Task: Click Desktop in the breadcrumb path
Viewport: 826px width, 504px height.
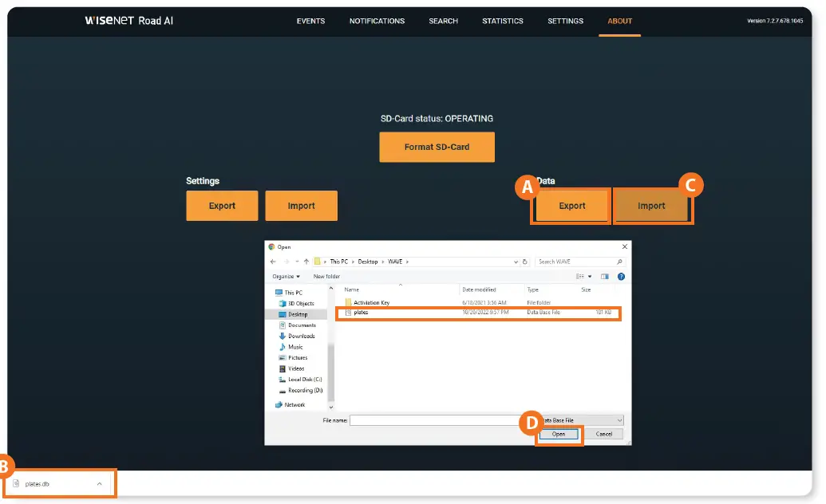Action: pos(368,262)
